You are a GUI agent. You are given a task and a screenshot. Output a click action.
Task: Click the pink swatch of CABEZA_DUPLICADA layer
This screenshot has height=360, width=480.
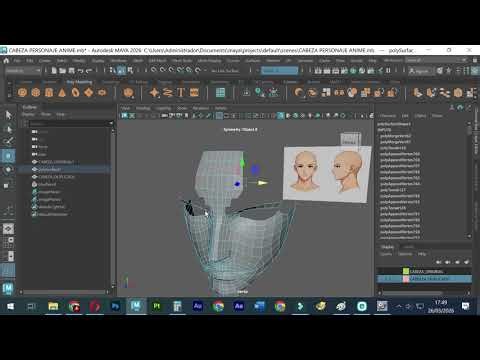pos(406,279)
